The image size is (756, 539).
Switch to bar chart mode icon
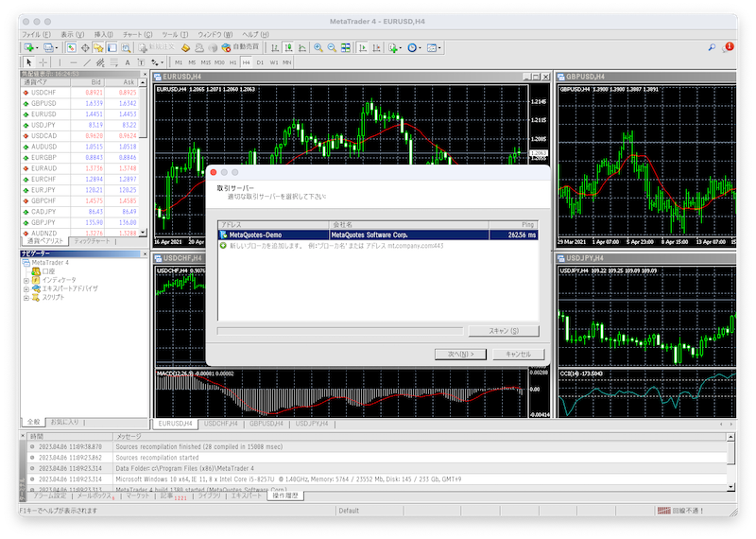[x=275, y=47]
